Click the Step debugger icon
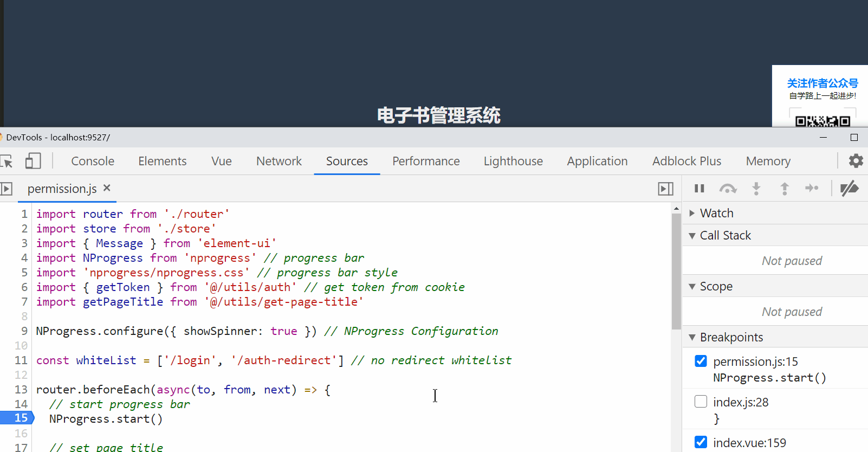 [812, 188]
